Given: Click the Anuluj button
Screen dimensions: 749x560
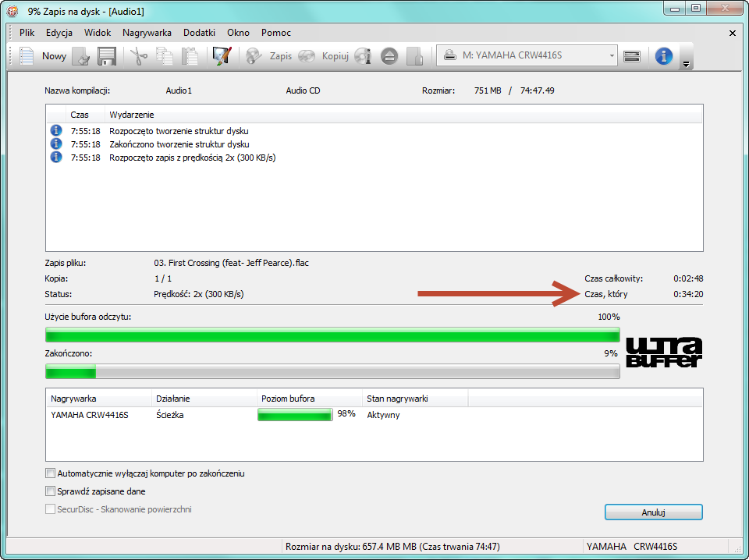Looking at the screenshot, I should [654, 512].
